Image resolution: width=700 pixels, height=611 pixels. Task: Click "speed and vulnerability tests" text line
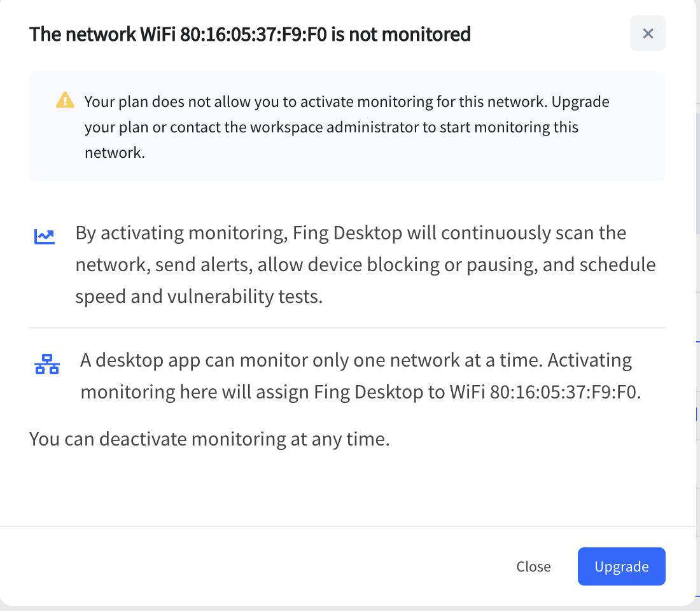click(199, 297)
